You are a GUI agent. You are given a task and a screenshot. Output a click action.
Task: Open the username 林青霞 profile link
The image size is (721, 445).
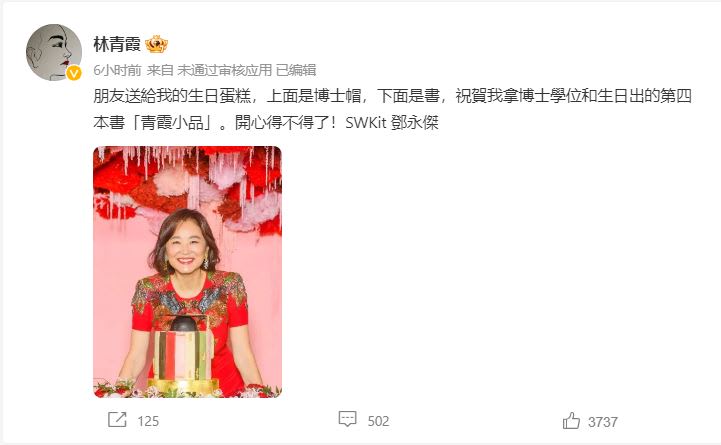pos(117,44)
